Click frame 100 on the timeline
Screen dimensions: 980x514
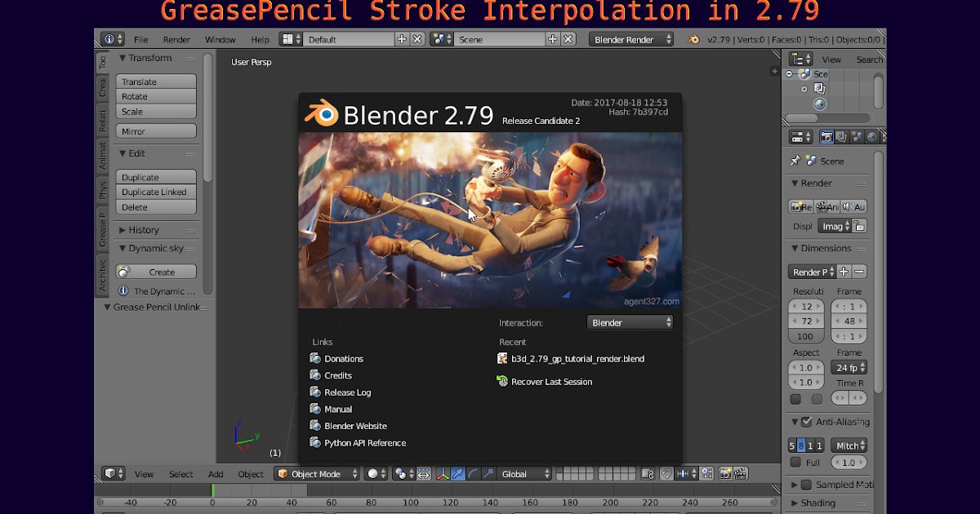[x=411, y=503]
